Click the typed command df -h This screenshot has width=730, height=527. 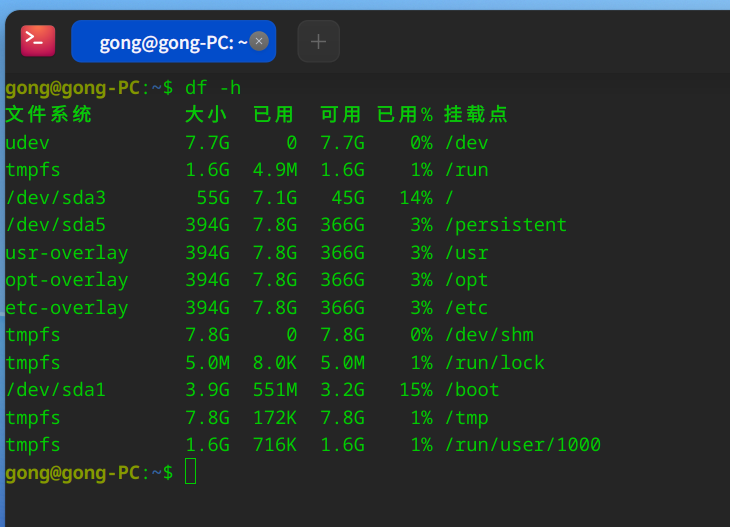point(213,88)
